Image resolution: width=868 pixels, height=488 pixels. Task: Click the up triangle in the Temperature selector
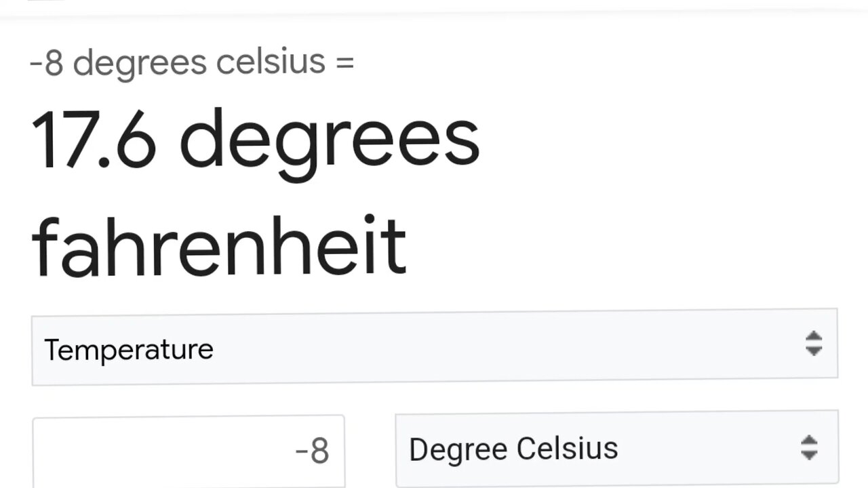813,336
